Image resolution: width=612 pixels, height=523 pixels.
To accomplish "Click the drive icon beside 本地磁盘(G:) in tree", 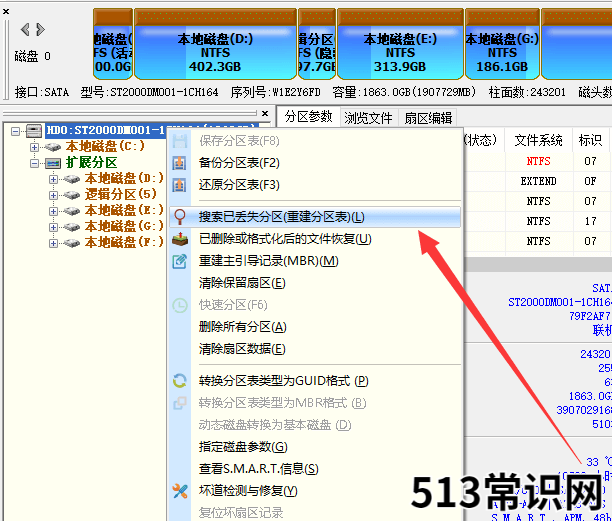I will click(72, 227).
